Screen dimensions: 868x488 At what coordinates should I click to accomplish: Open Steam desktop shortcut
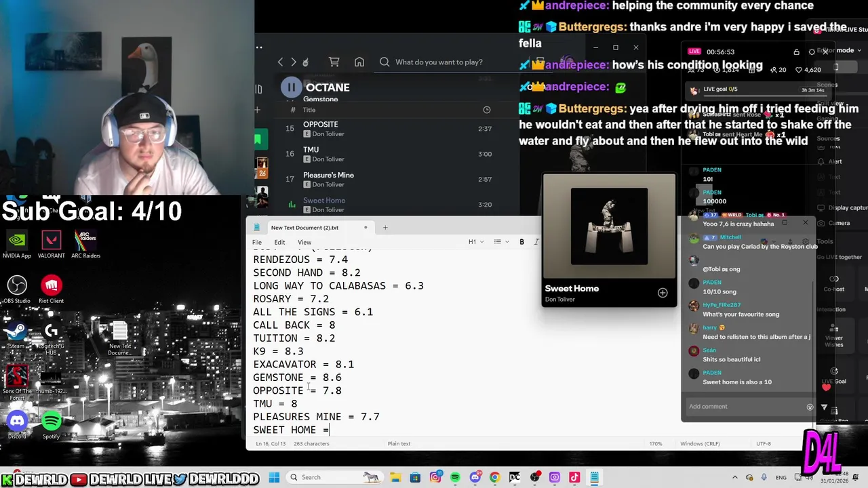(17, 335)
